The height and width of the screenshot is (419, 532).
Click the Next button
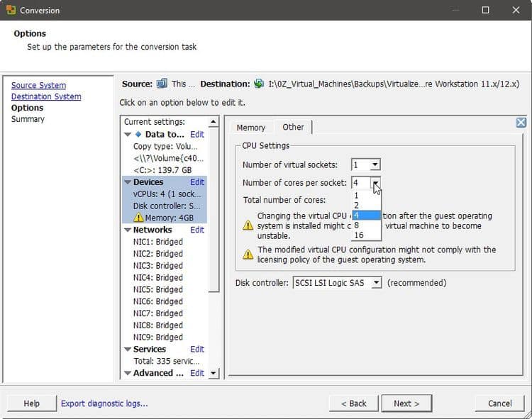pos(406,403)
